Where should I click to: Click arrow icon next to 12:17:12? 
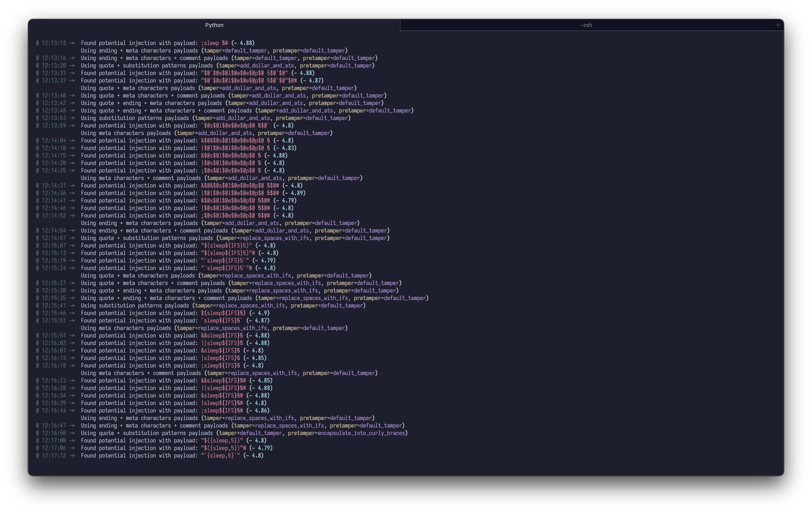tap(72, 456)
